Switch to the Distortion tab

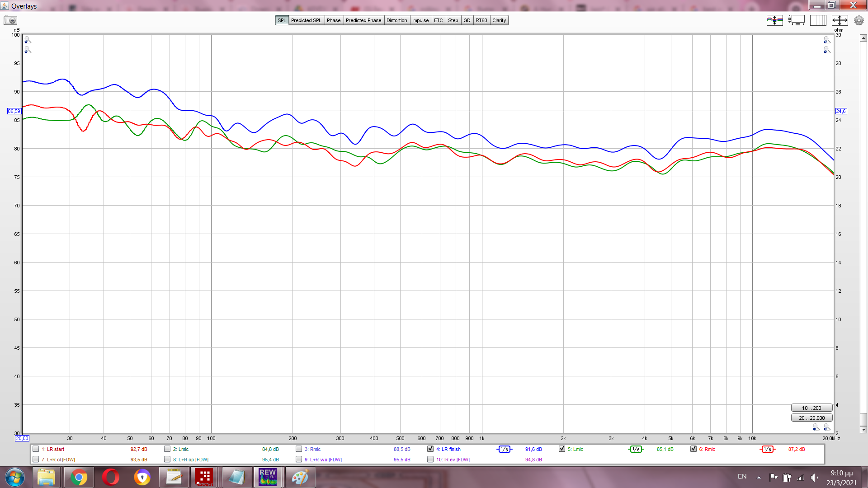(x=396, y=20)
